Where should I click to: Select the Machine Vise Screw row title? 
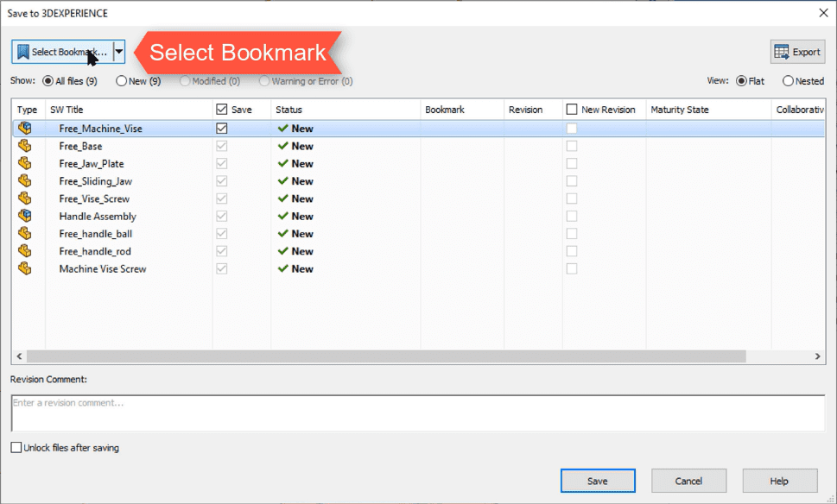point(103,268)
